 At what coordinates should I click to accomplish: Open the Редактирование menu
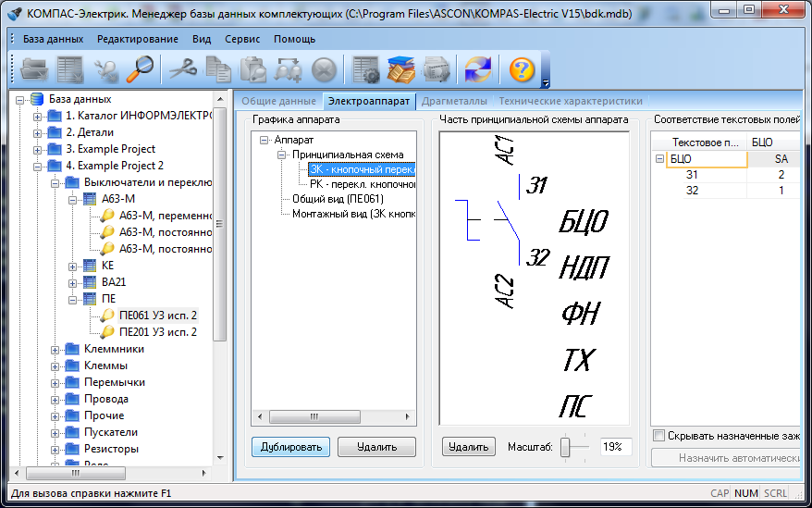point(138,39)
